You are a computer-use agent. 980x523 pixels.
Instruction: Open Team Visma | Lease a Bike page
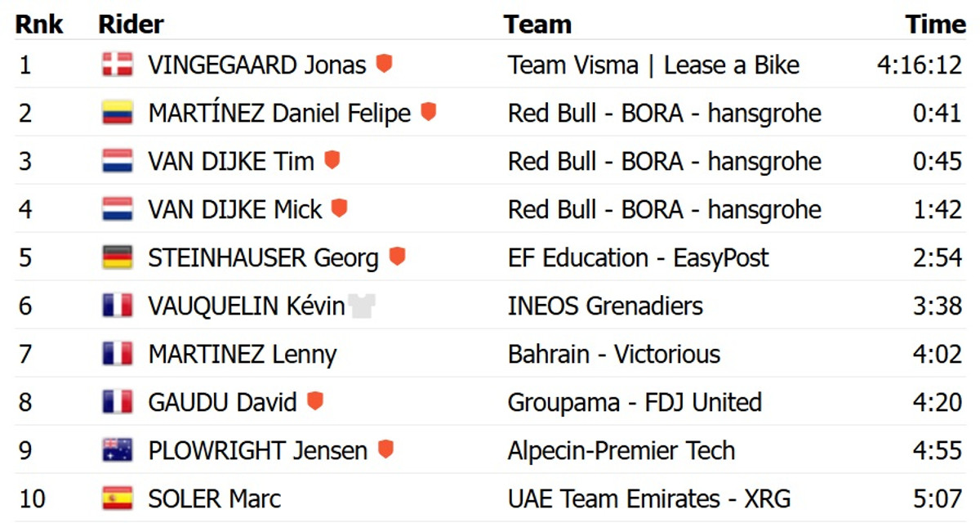pyautogui.click(x=653, y=65)
